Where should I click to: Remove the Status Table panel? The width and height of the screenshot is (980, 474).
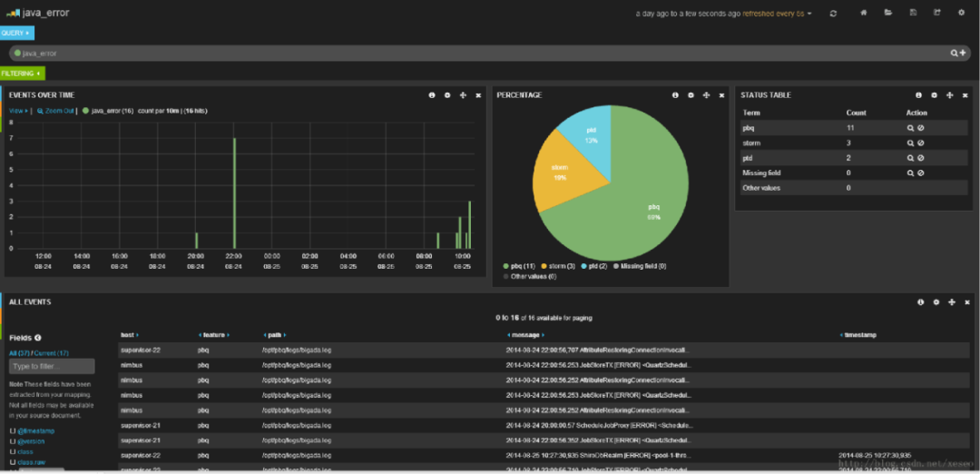tap(965, 95)
